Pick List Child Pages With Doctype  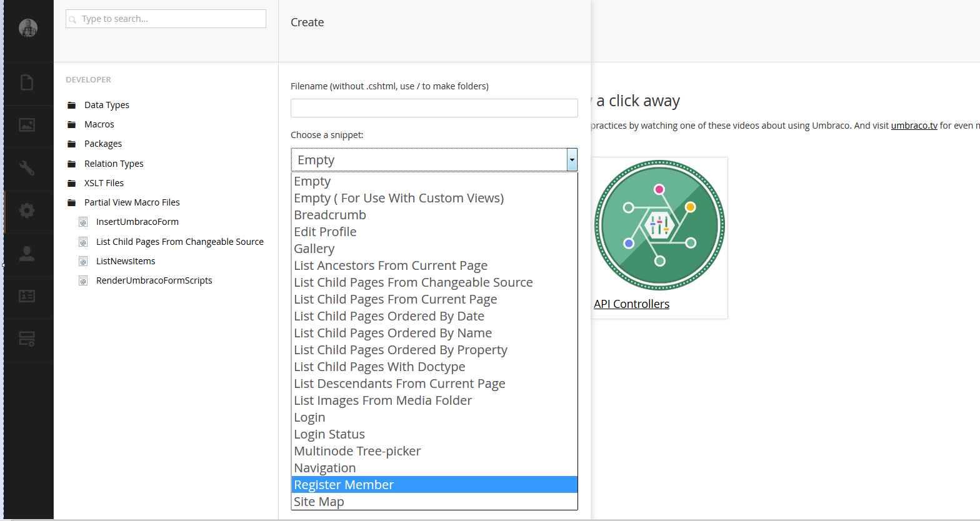point(434,367)
